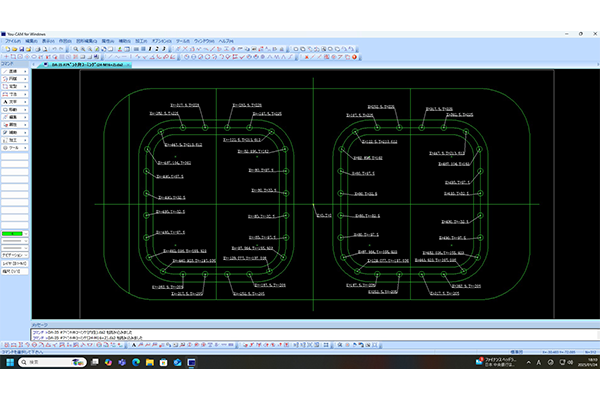This screenshot has width=600, height=400.
Task: Open the ヘルプ menu
Action: click(226, 41)
